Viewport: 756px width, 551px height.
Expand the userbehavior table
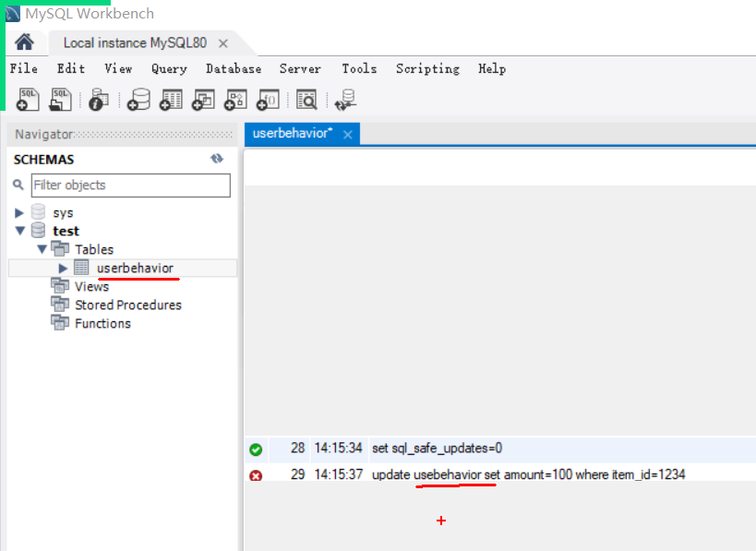pos(63,268)
